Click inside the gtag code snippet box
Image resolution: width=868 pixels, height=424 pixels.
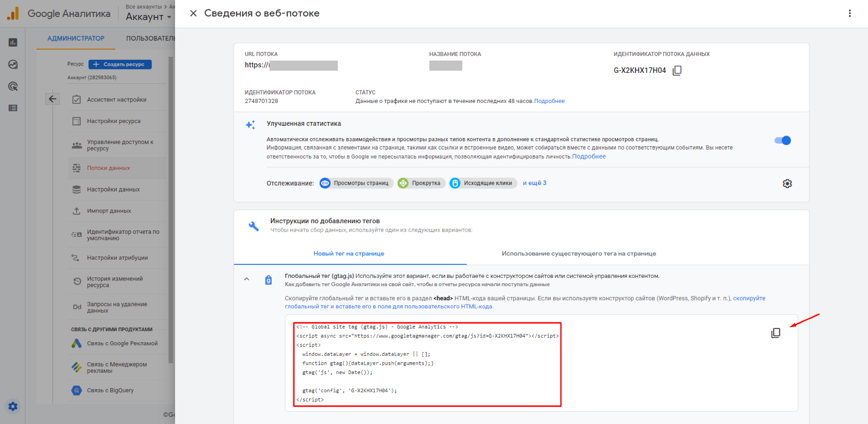(x=427, y=364)
